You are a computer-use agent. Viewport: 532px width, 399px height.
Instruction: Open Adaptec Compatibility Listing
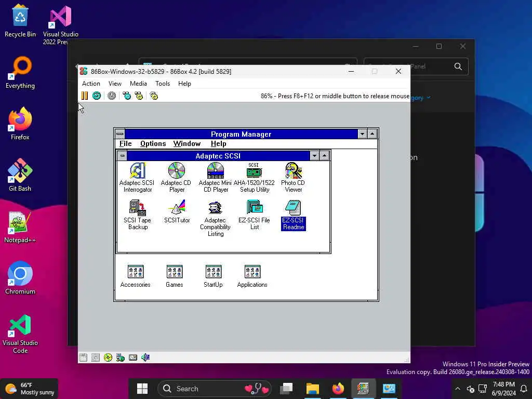[x=215, y=218]
